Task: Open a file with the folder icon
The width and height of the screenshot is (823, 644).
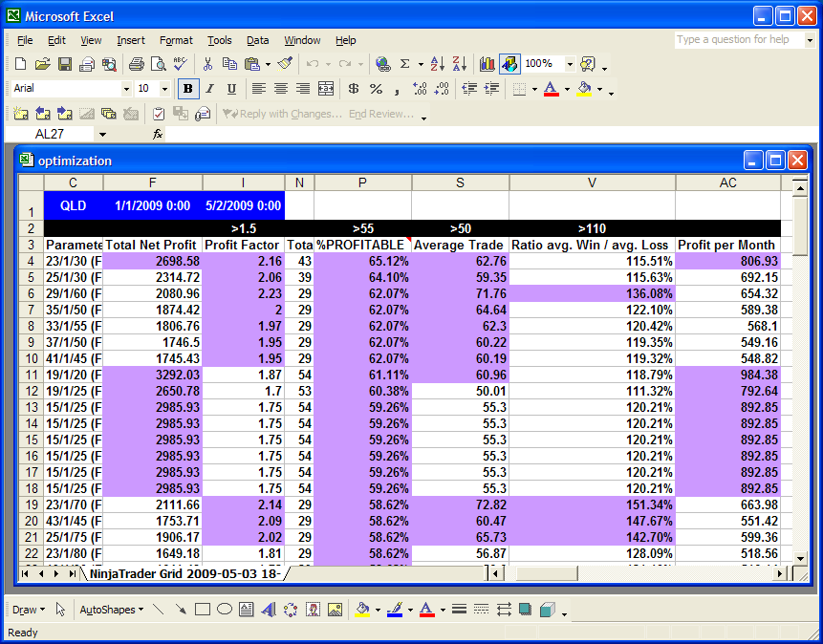Action: [42, 64]
